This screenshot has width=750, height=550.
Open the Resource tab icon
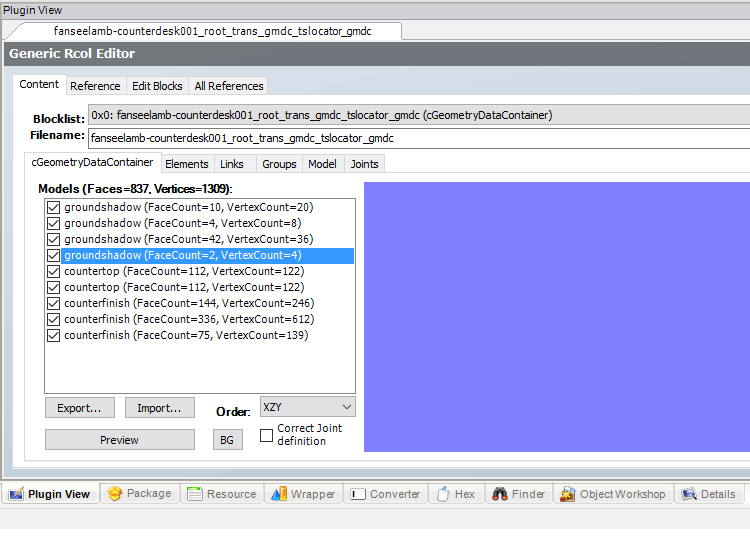coord(195,493)
